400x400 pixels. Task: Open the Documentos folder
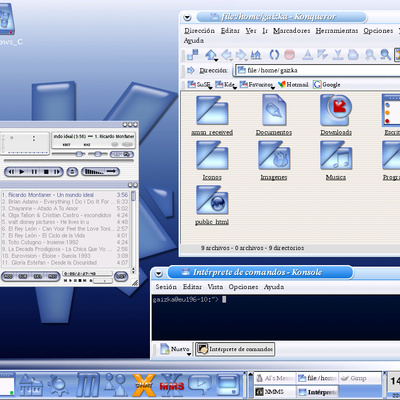click(274, 115)
